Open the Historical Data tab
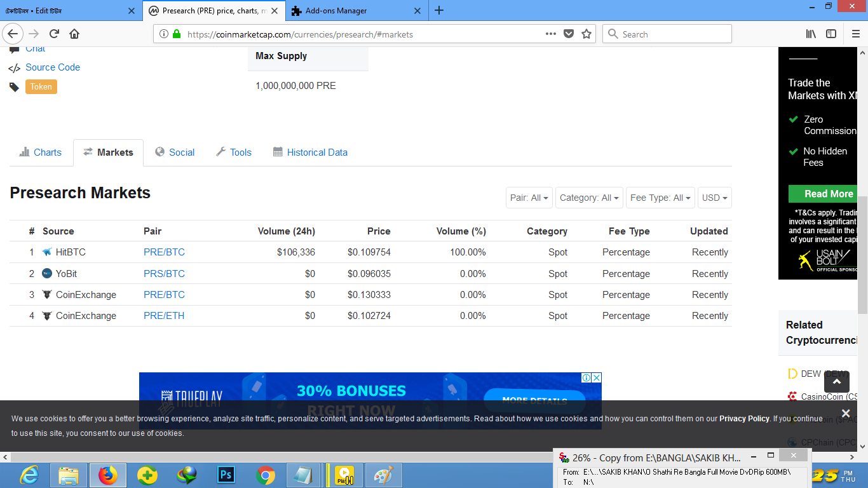868x488 pixels. tap(310, 152)
